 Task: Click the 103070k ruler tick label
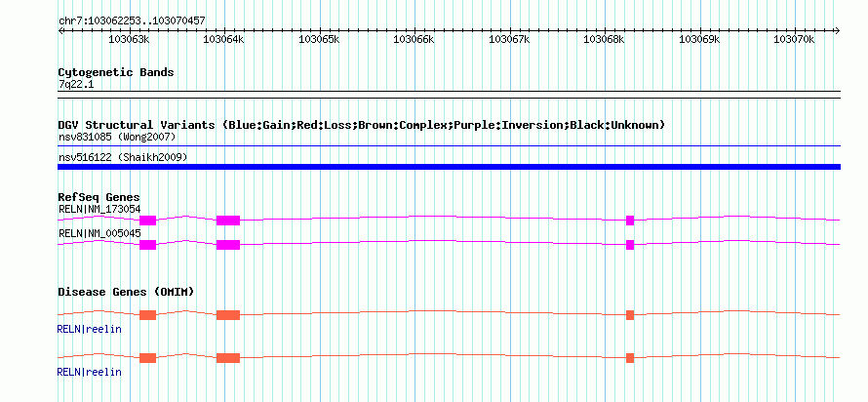[795, 39]
